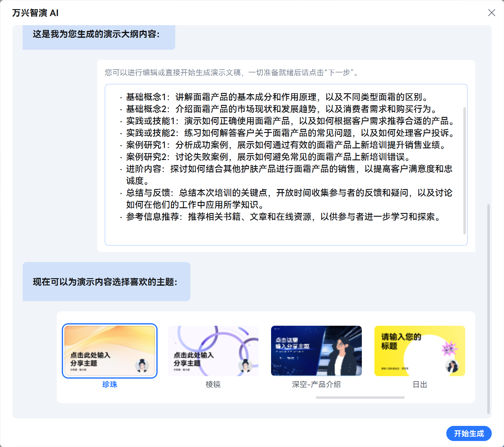The height and width of the screenshot is (447, 504).
Task: Choose the 棱镜 theme thumbnail
Action: [x=213, y=351]
